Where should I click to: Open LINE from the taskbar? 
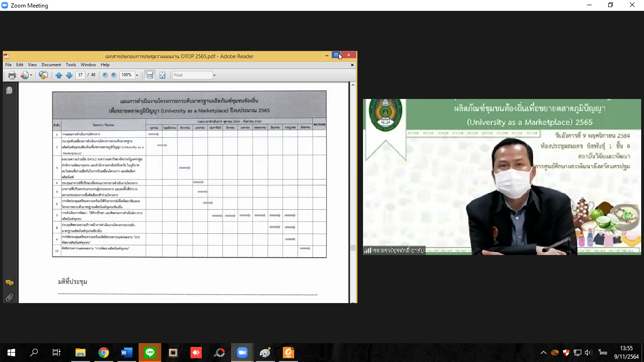click(x=150, y=353)
